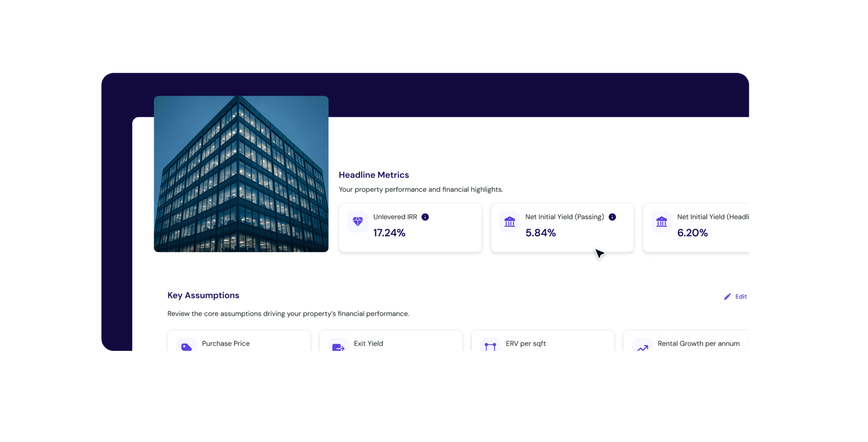The image size is (868, 442).
Task: Click the ERV per sqft label
Action: [x=525, y=343]
